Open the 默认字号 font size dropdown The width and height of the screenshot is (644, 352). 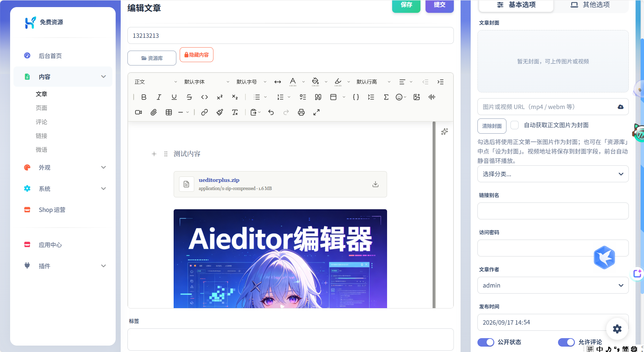[251, 82]
